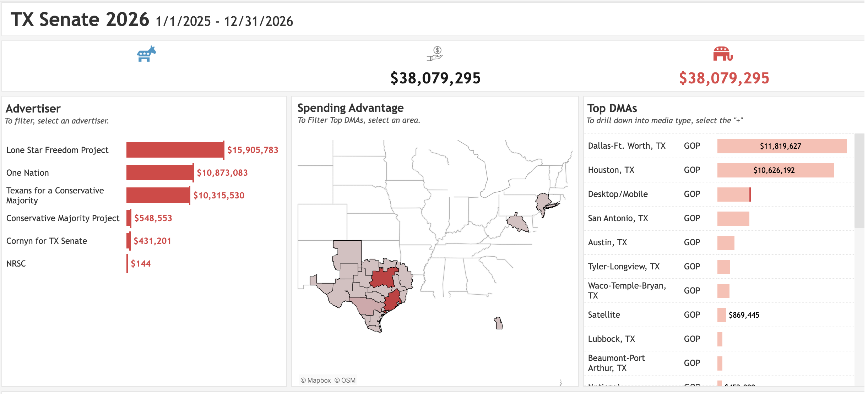Open the Mapbox attribution link
The width and height of the screenshot is (868, 394).
(x=315, y=380)
